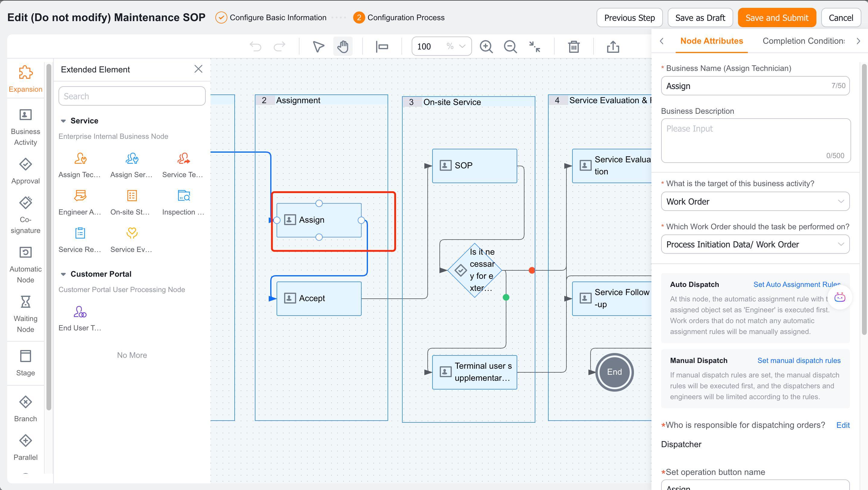Image resolution: width=868 pixels, height=490 pixels.
Task: Activate the pointer selection tool
Action: [x=318, y=46]
